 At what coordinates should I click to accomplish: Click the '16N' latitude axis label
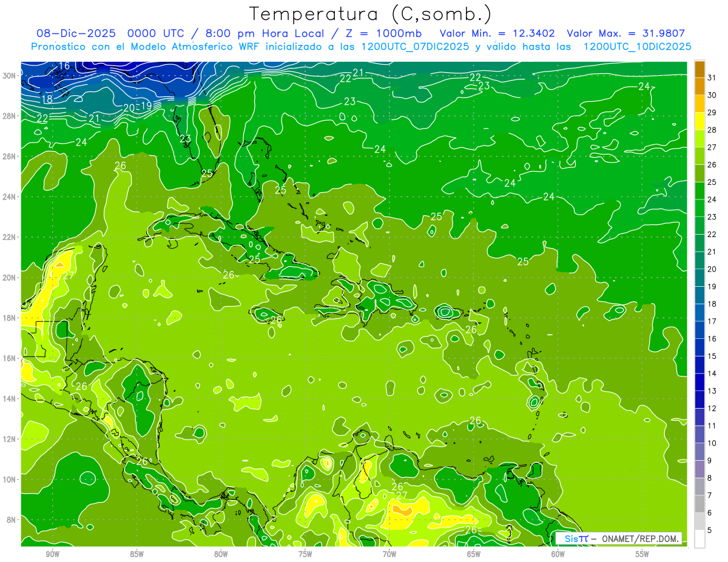click(8, 358)
